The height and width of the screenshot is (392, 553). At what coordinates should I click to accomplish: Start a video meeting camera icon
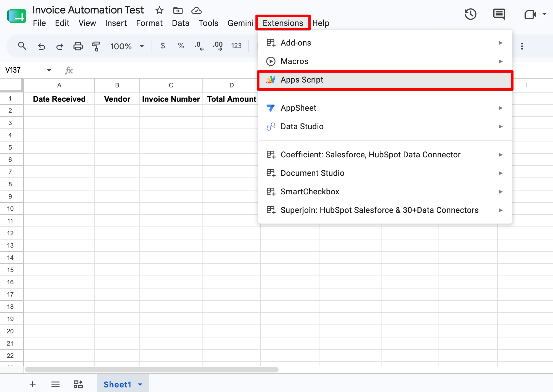tap(530, 14)
